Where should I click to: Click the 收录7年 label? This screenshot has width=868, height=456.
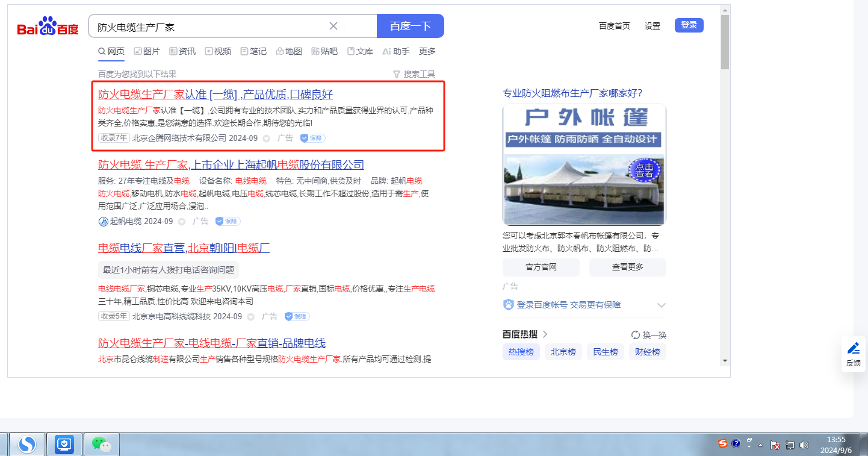[114, 138]
